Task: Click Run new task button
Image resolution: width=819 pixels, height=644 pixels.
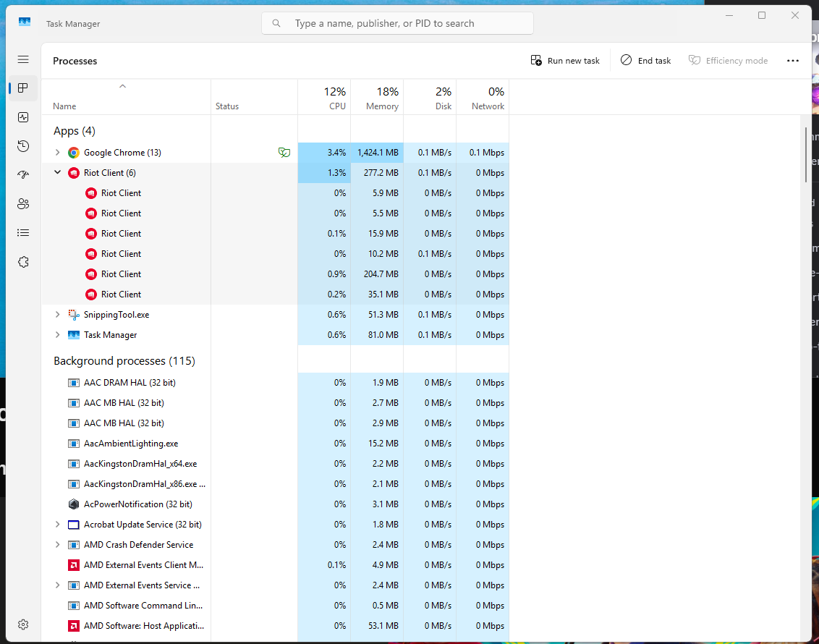Action: click(565, 61)
